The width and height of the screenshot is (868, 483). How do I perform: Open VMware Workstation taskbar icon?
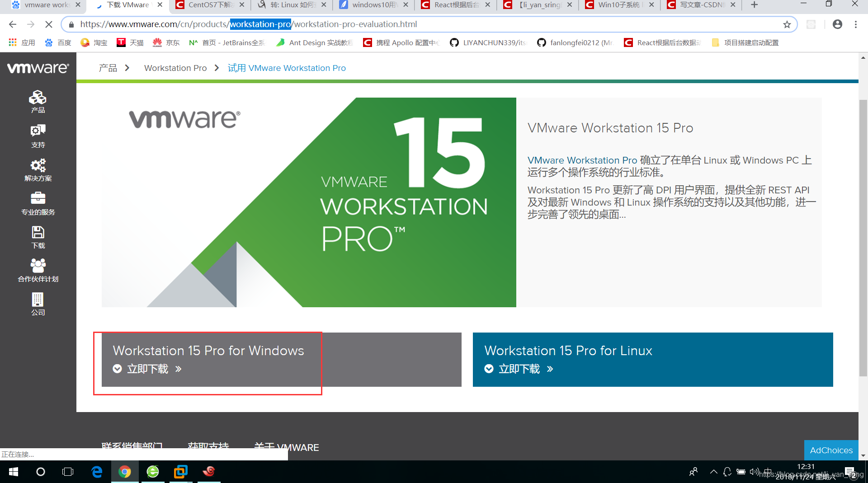click(180, 472)
